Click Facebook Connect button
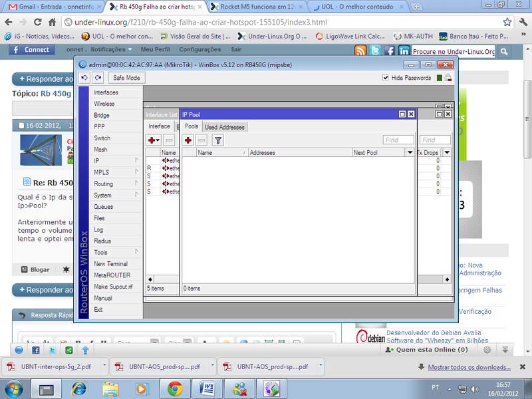The width and height of the screenshot is (532, 399). point(31,50)
